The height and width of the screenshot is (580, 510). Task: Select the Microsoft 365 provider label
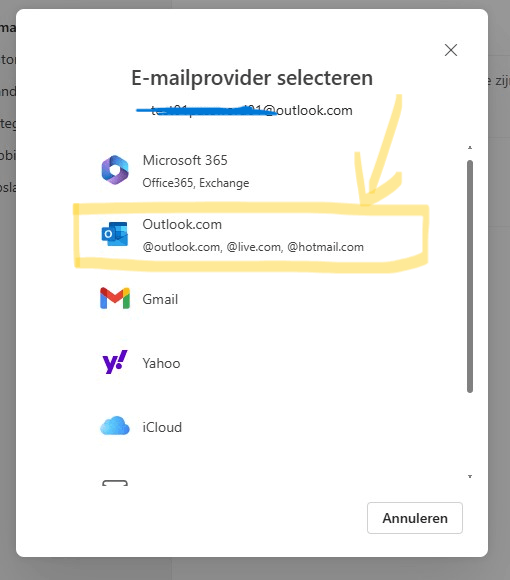185,160
